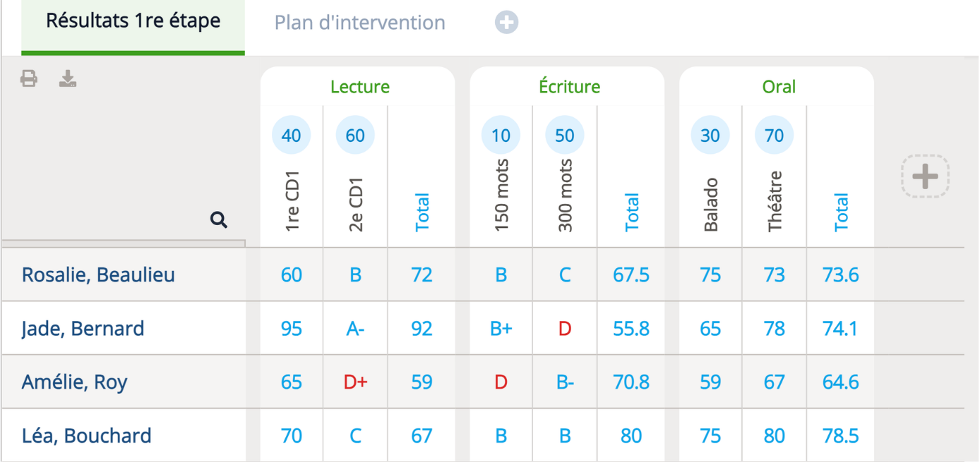Click the 10 weight badge for 150 mots

coord(501,135)
